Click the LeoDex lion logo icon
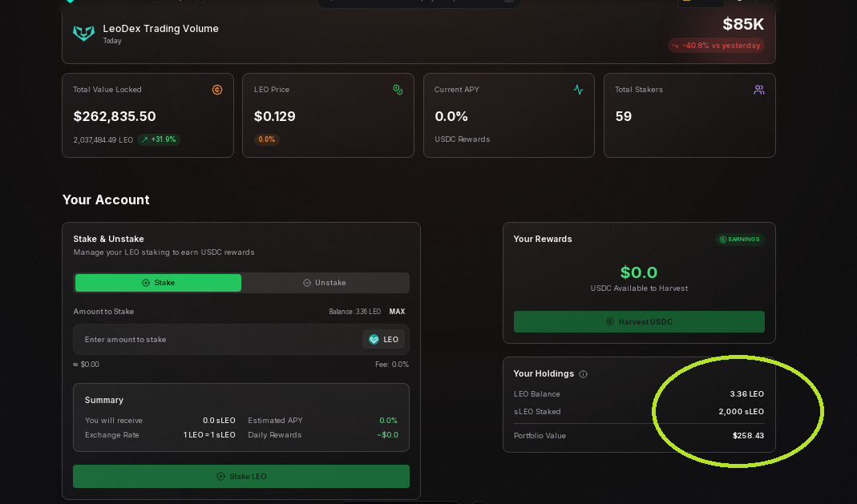Screen dimensions: 857x504 [x=83, y=33]
